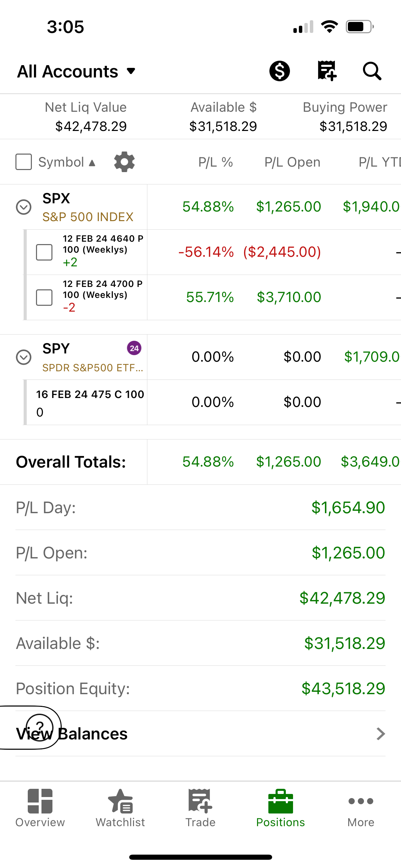Open the All Accounts dropdown
This screenshot has width=401, height=868.
click(x=76, y=71)
